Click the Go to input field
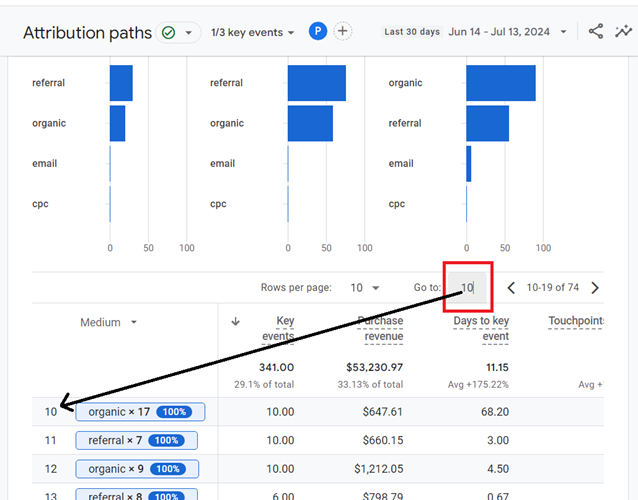 coord(468,288)
